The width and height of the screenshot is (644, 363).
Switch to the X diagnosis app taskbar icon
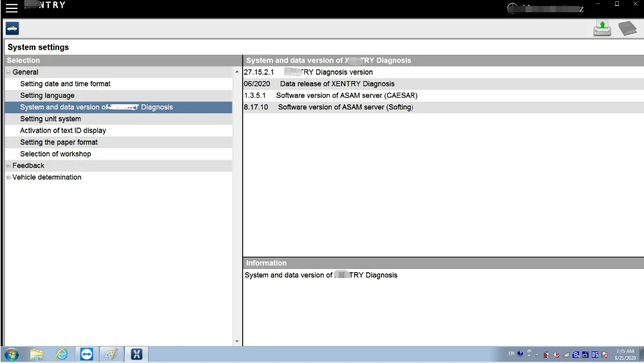pyautogui.click(x=137, y=354)
